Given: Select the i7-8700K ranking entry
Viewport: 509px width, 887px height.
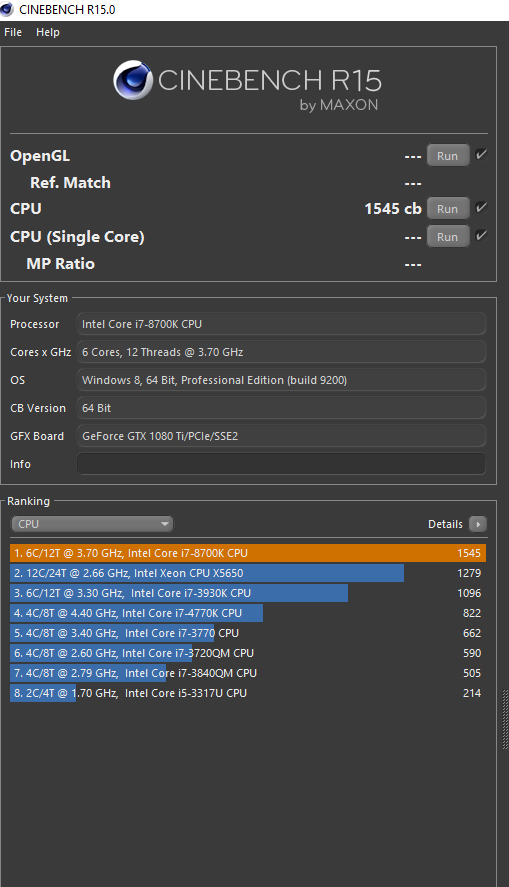Looking at the screenshot, I should pos(248,553).
